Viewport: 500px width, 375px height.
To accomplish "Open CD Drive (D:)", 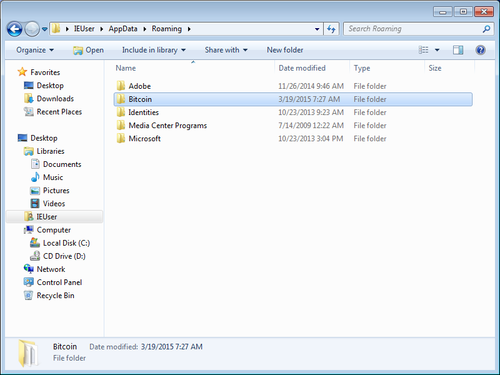I will point(64,256).
